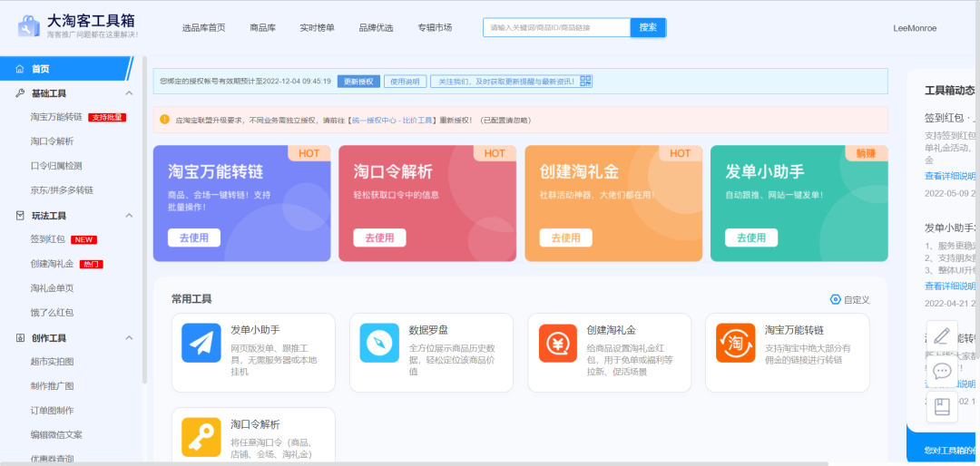
Task: Click the orange warning icon in notice
Action: 164,120
